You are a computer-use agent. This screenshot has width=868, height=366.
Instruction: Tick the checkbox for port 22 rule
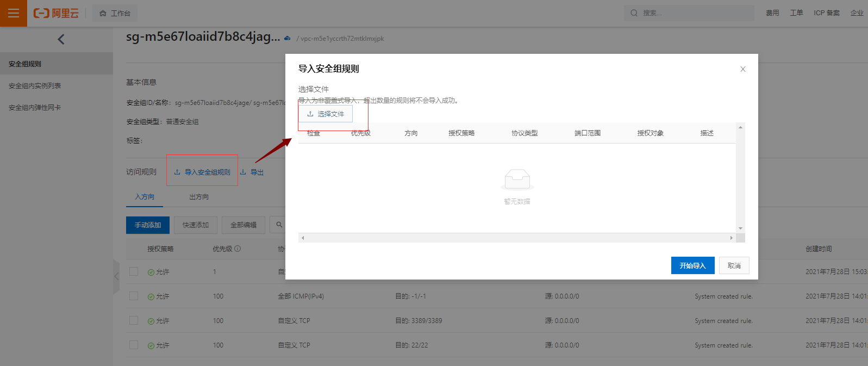pyautogui.click(x=134, y=345)
